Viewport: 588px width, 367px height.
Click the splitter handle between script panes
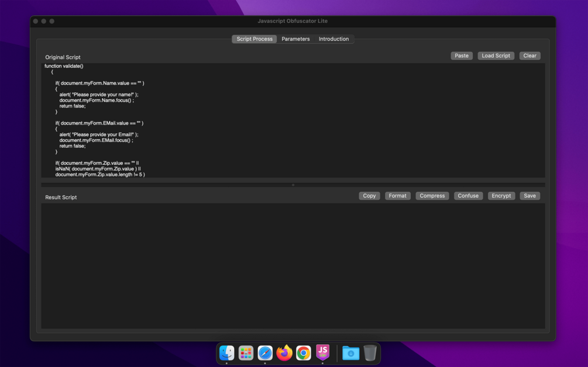(x=293, y=185)
